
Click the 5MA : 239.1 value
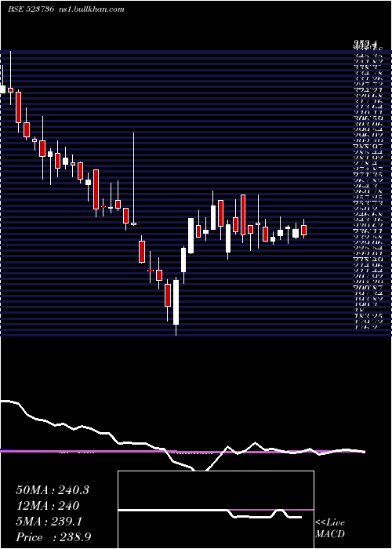[49, 522]
